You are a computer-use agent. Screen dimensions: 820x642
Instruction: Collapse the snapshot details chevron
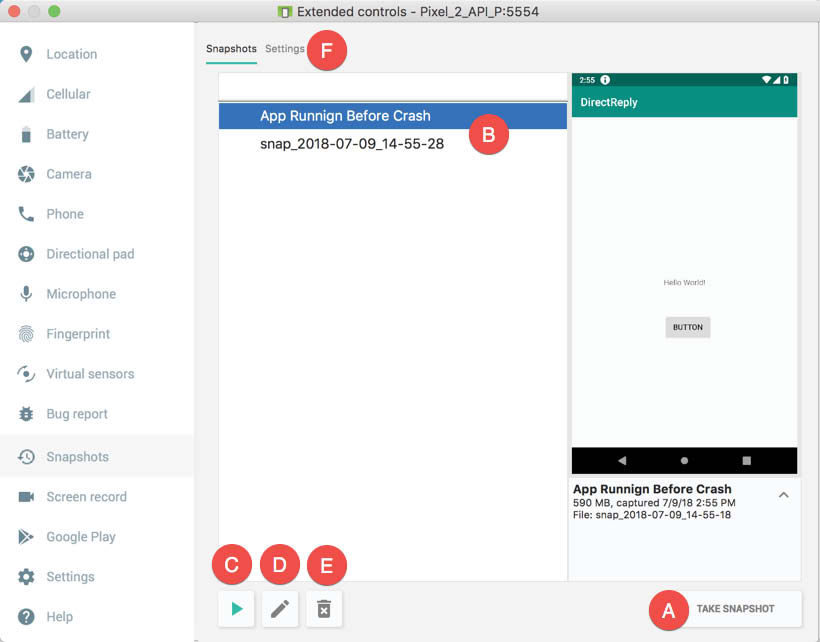tap(783, 495)
